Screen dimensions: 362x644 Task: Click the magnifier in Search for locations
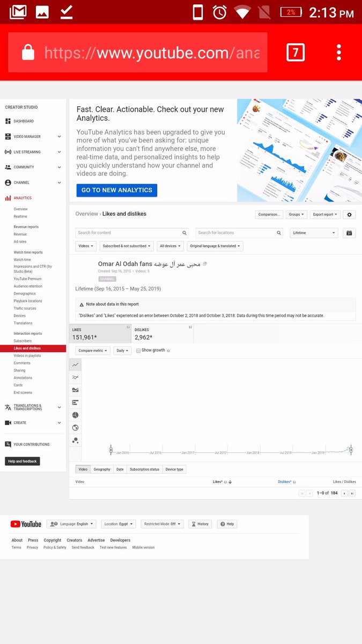pyautogui.click(x=279, y=233)
